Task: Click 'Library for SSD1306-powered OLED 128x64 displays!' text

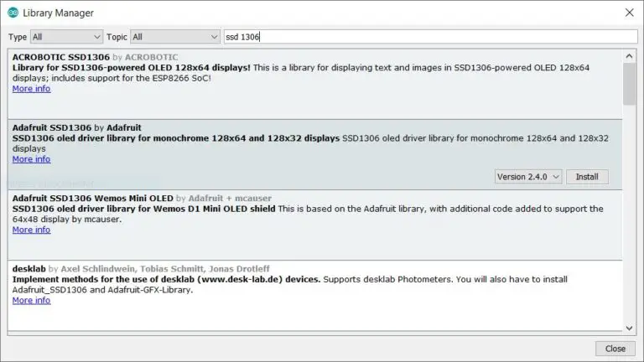Action: pyautogui.click(x=132, y=68)
